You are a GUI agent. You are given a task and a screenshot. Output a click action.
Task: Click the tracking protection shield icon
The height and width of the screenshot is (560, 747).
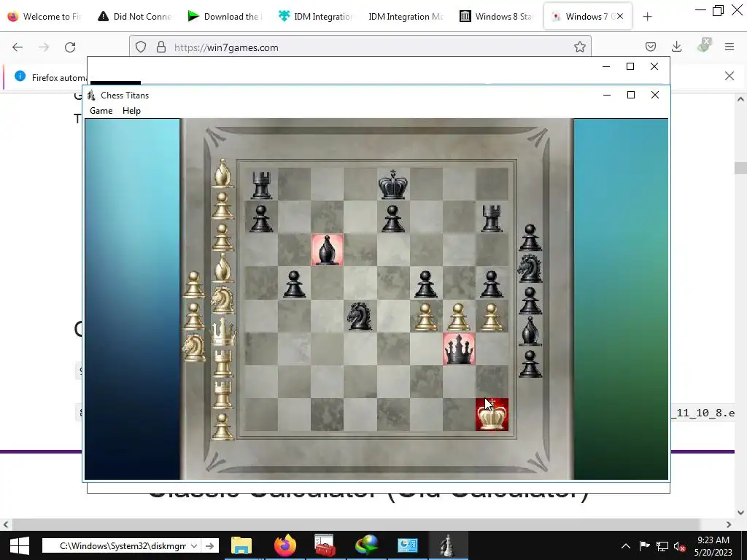click(141, 47)
